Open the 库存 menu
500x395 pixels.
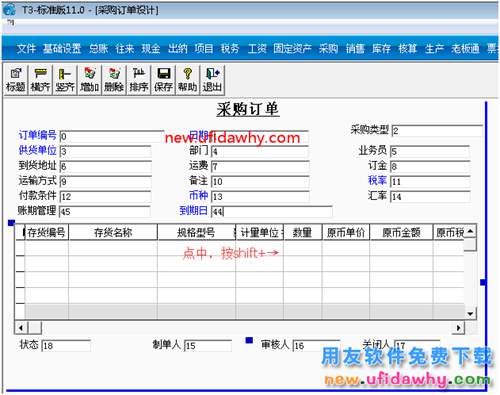point(381,49)
